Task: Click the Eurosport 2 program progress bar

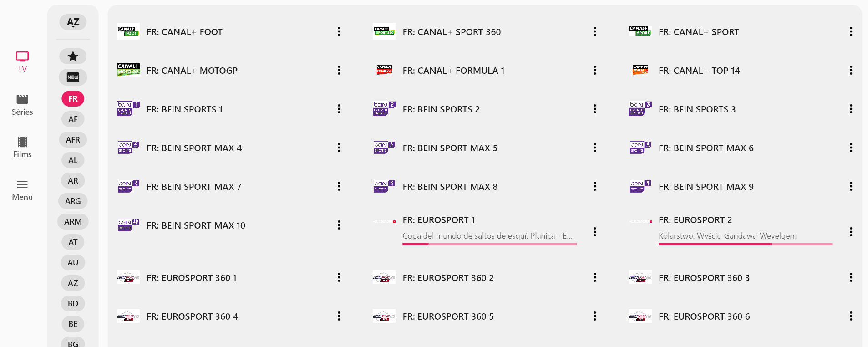Action: [745, 244]
